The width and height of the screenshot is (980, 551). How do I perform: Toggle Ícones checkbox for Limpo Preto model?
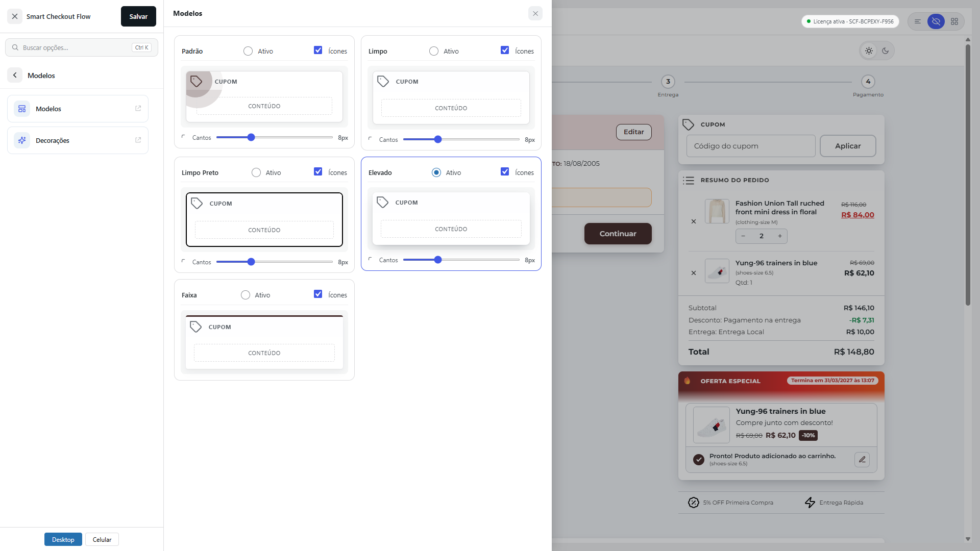point(318,171)
